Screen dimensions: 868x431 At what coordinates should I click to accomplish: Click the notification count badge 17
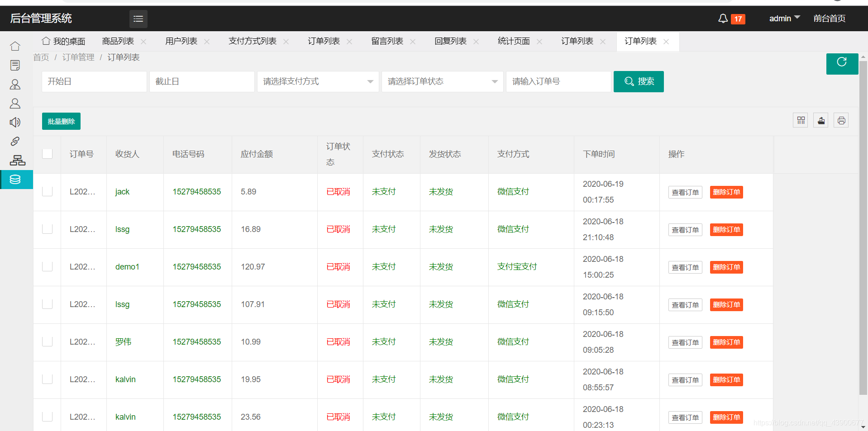738,19
